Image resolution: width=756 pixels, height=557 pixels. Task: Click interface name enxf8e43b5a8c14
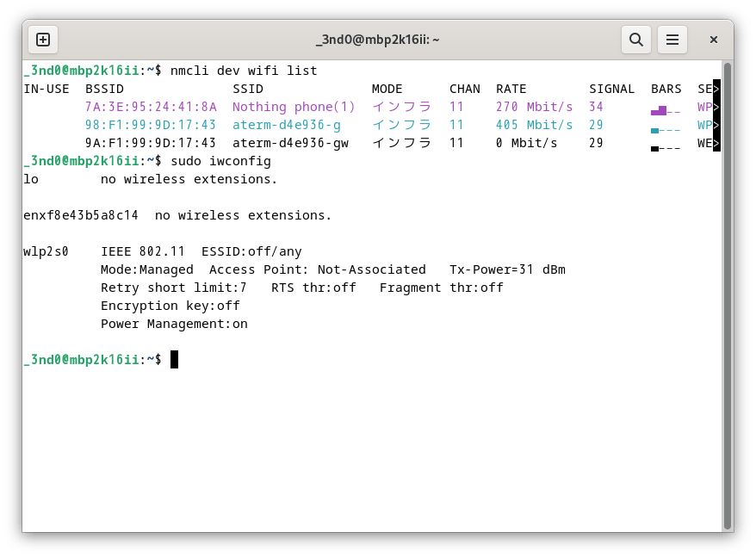(x=81, y=215)
